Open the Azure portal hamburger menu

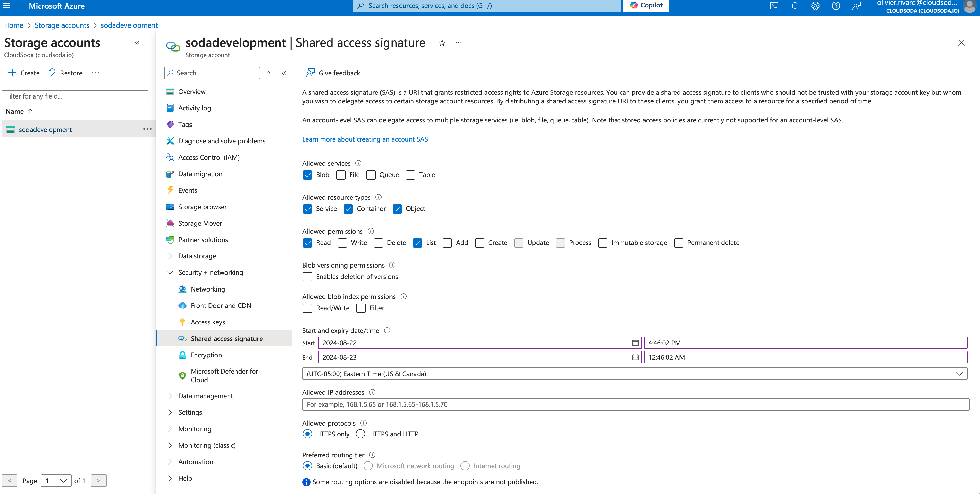(x=6, y=6)
